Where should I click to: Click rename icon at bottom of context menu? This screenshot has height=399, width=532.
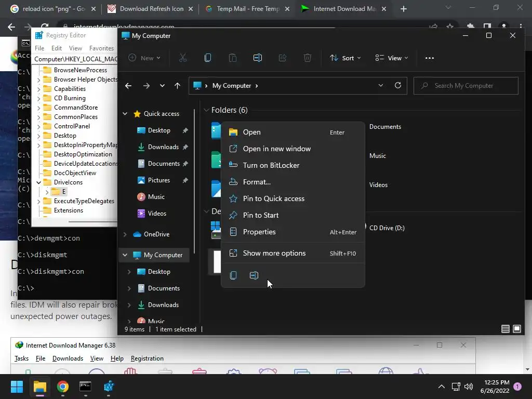point(254,275)
